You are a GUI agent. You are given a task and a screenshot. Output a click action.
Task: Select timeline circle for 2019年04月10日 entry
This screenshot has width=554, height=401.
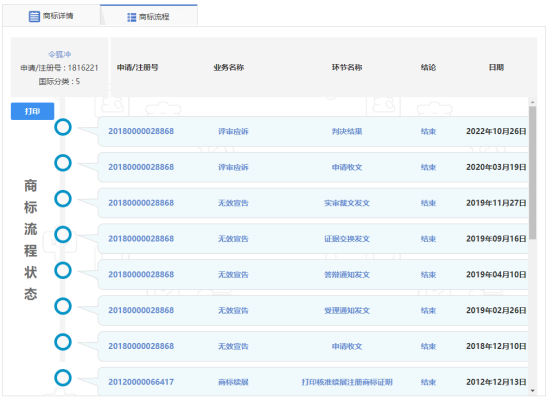coord(63,270)
